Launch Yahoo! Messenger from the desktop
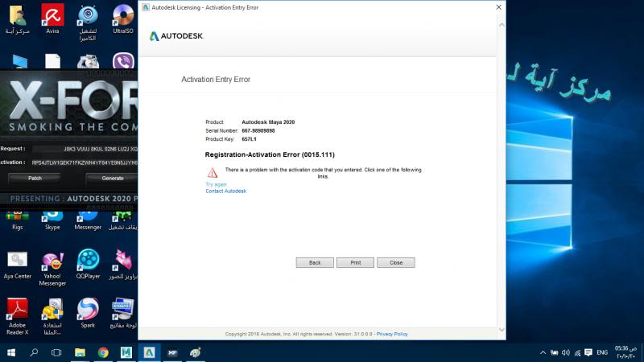This screenshot has width=644, height=362. [52, 269]
